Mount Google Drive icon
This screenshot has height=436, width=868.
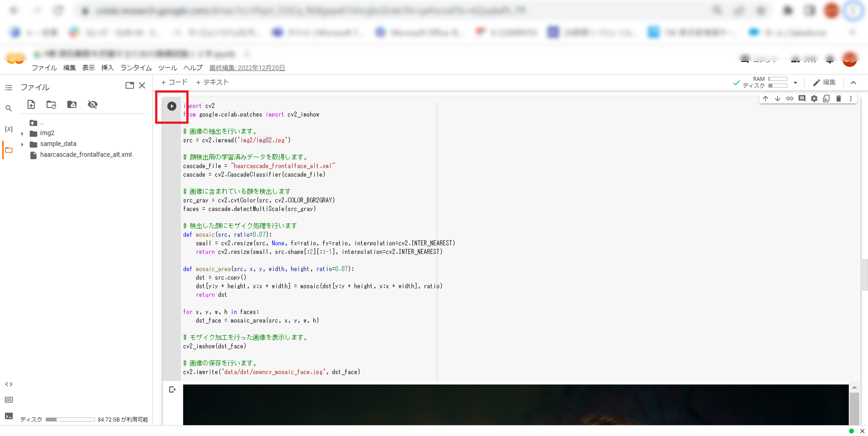(x=72, y=104)
